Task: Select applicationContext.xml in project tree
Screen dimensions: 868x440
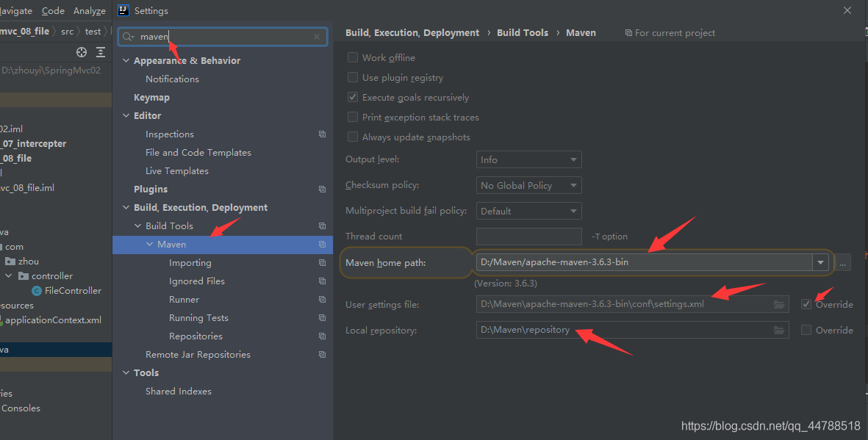Action: 53,320
